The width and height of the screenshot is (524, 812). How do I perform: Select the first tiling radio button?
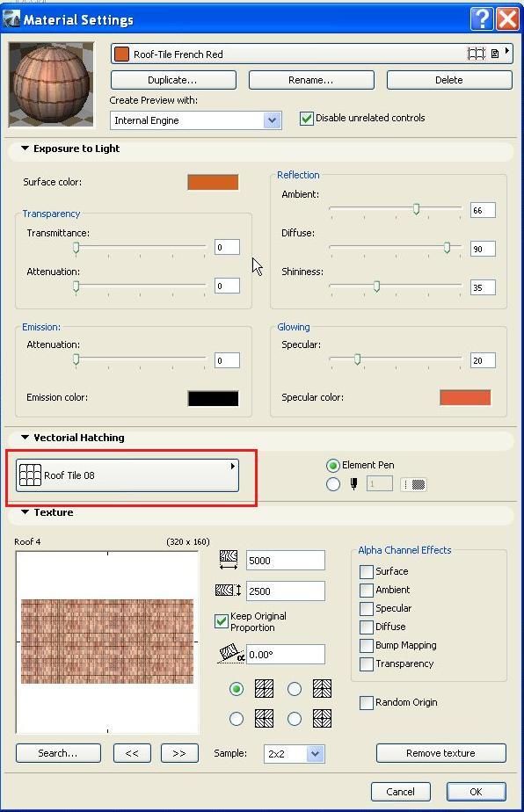coord(237,689)
